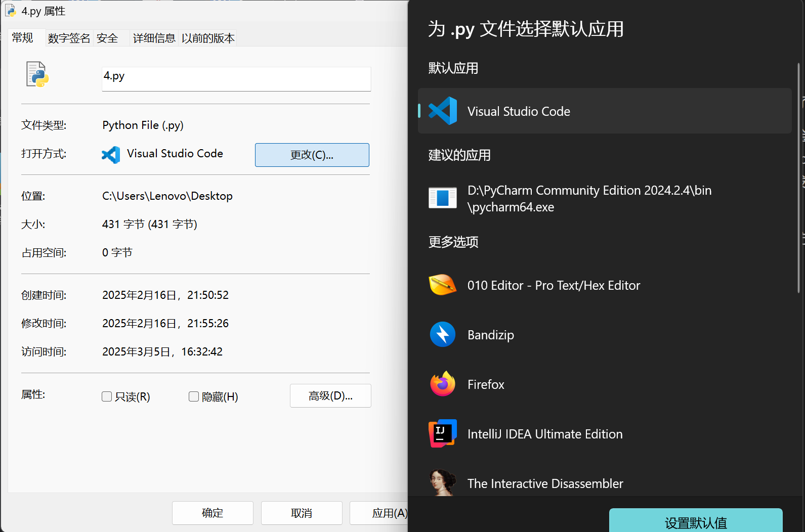Click the 'Firefox' app name text
Image resolution: width=805 pixels, height=532 pixels.
pos(486,384)
